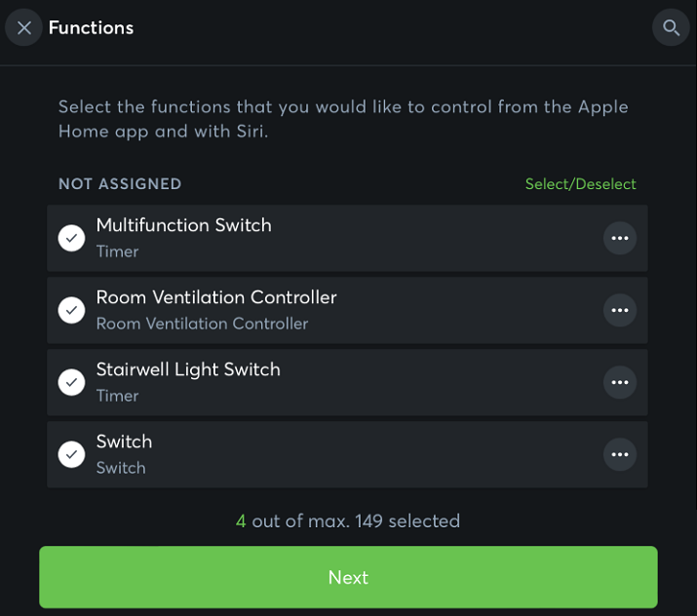Click the NOT ASSIGNED section header

pos(120,184)
